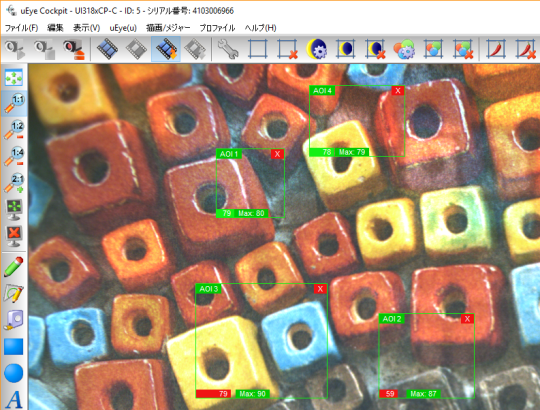The height and width of the screenshot is (410, 540).
Task: Click the delete AOI rectangle icon
Action: 287,49
